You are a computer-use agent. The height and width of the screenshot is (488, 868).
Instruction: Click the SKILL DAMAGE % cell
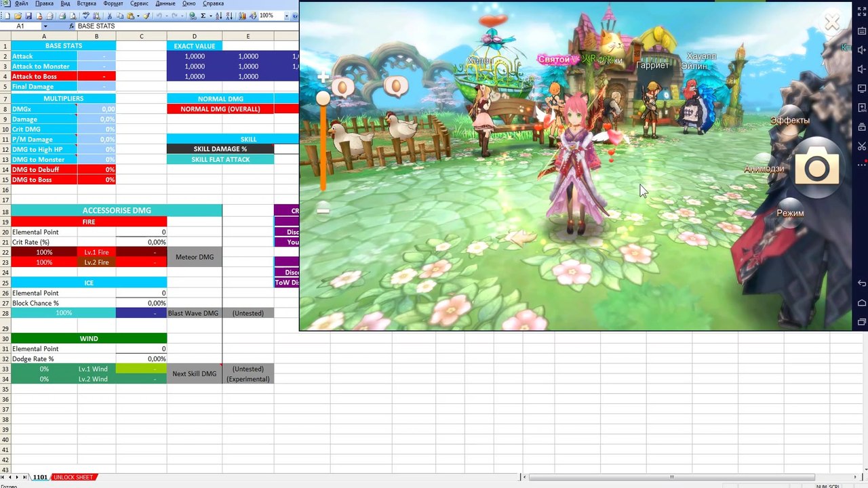(x=220, y=149)
